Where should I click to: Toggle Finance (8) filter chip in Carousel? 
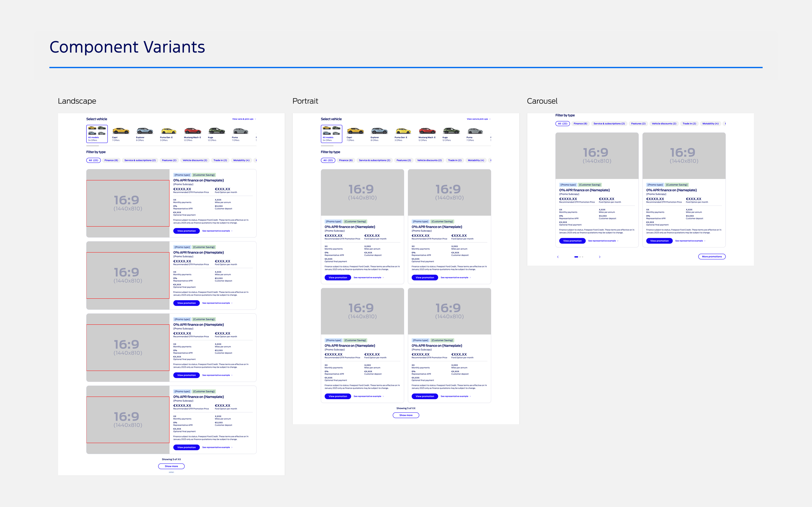(x=580, y=124)
